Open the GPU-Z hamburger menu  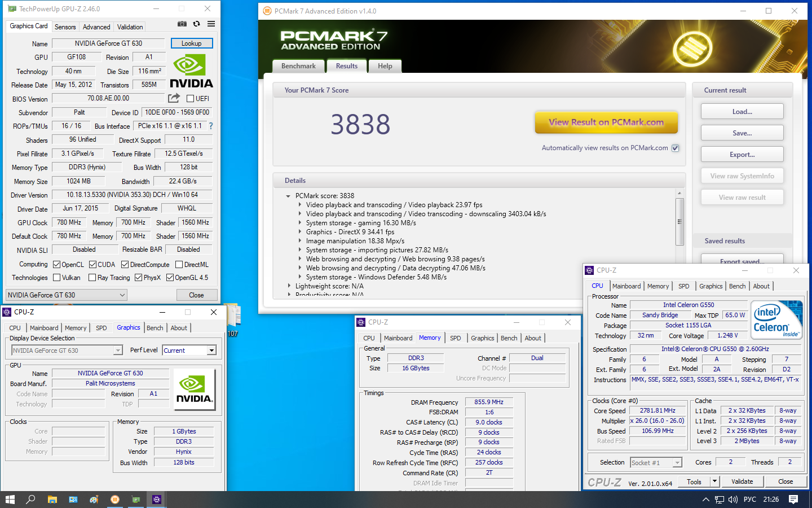pos(211,24)
